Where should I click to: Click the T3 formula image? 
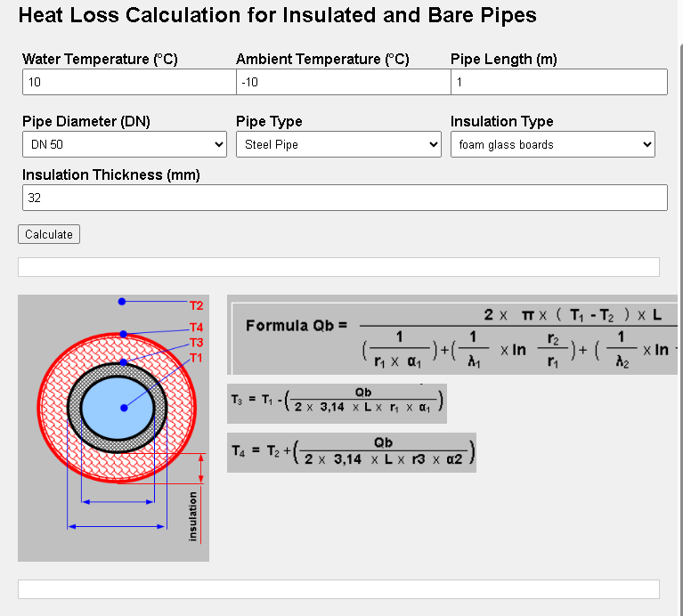[x=337, y=403]
